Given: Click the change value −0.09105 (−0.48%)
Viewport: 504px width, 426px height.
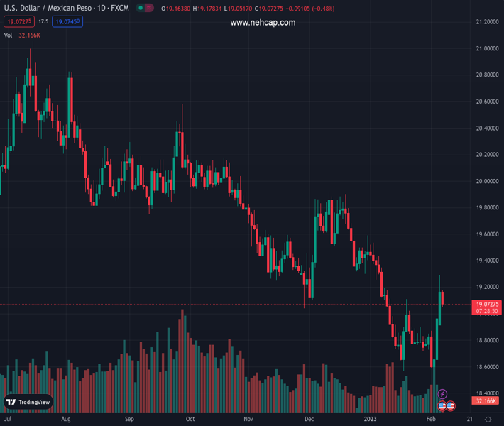Looking at the screenshot, I should [310, 9].
